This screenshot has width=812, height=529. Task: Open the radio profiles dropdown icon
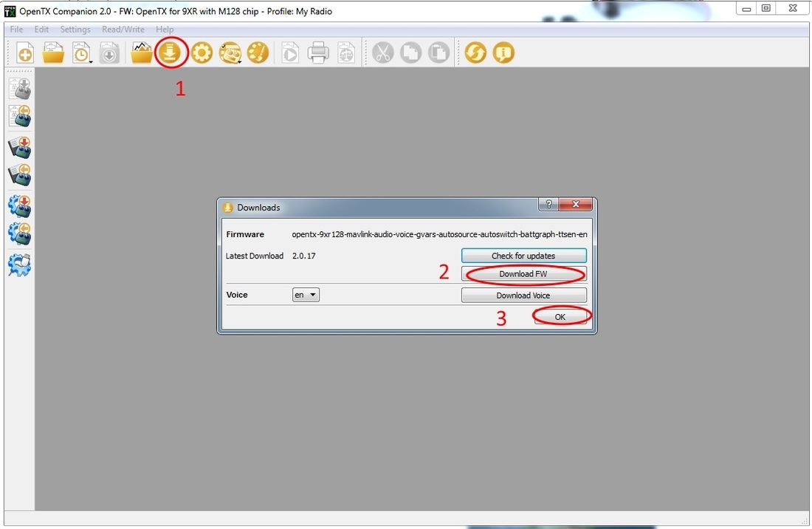coord(230,53)
